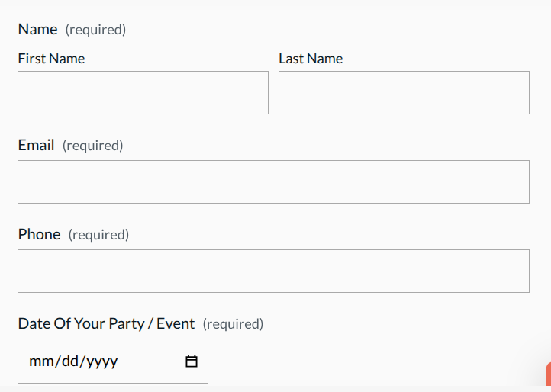This screenshot has width=551, height=392.
Task: Click the Last Name label
Action: pos(311,59)
